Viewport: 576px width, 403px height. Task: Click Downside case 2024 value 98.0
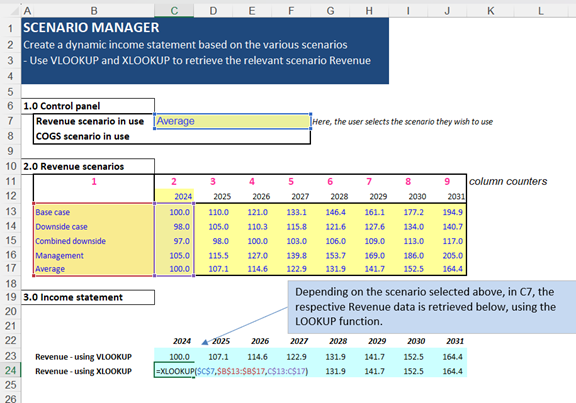[x=182, y=227]
